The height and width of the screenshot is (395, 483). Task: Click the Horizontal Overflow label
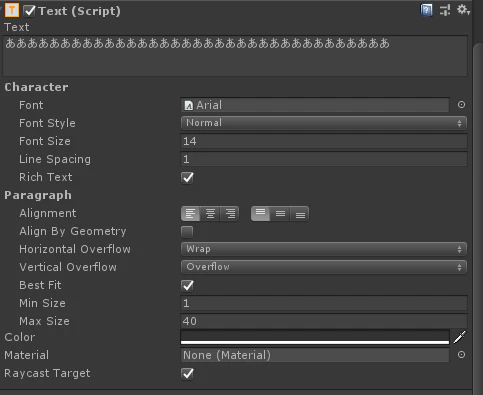tap(75, 249)
